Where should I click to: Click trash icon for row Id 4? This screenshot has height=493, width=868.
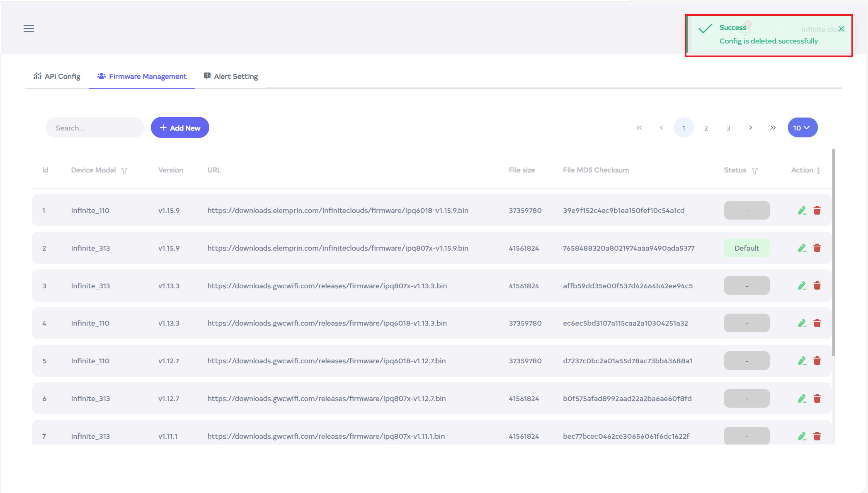click(817, 323)
